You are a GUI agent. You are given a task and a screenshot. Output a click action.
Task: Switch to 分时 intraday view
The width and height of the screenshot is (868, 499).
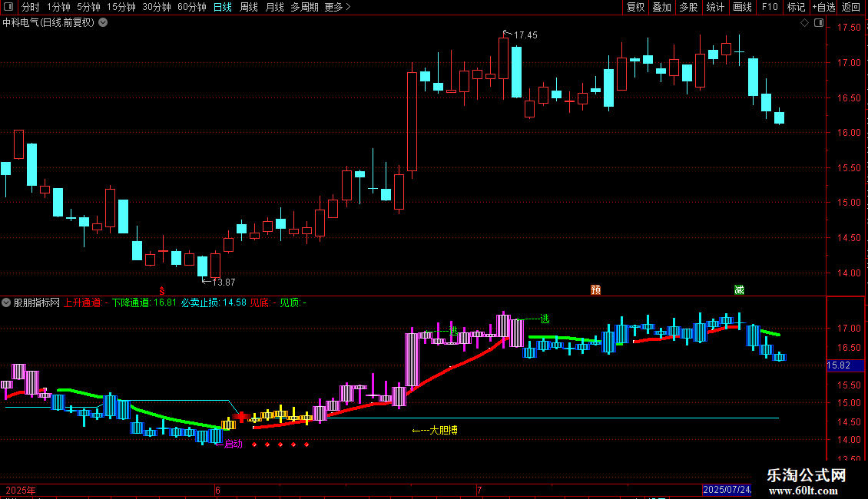pyautogui.click(x=31, y=7)
